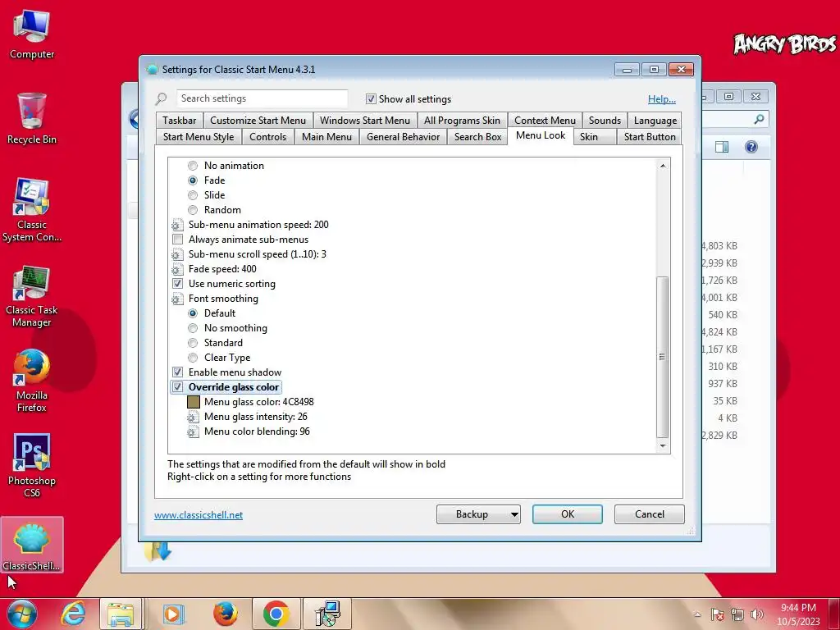This screenshot has width=840, height=630.
Task: Click the network tray icon
Action: (737, 614)
